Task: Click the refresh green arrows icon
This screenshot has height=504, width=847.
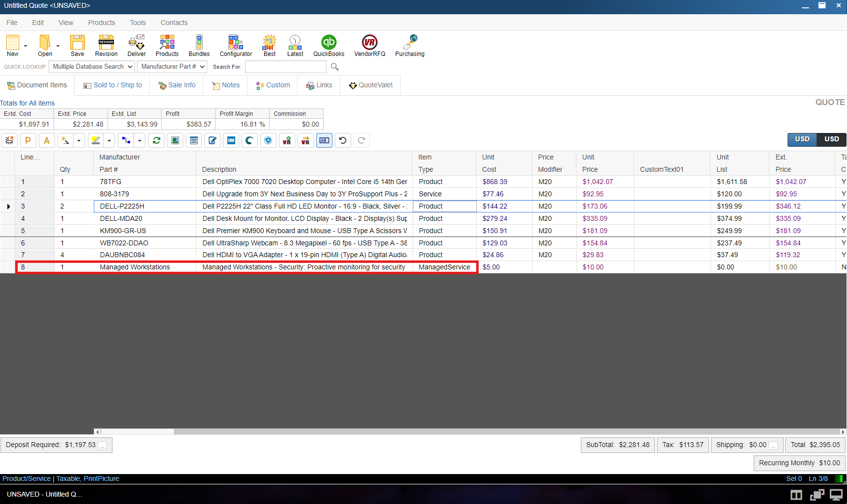Action: pyautogui.click(x=157, y=140)
